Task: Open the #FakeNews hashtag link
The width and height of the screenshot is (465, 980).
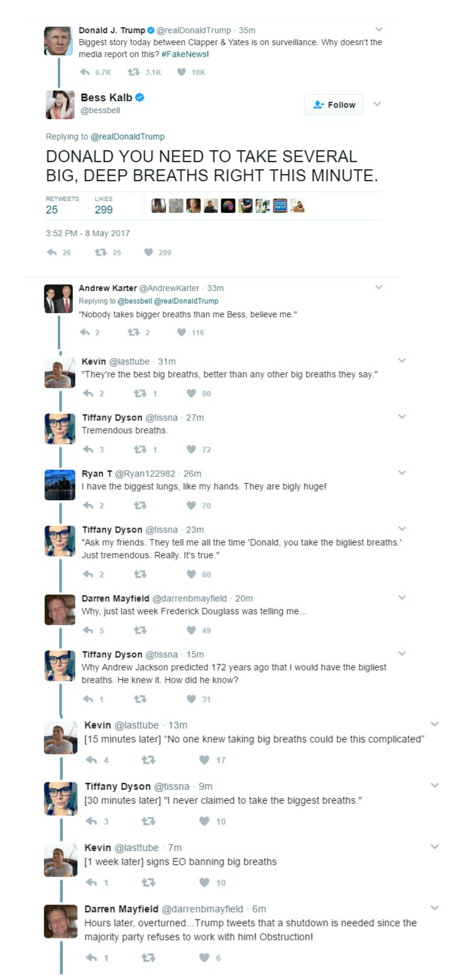Action: 184,54
